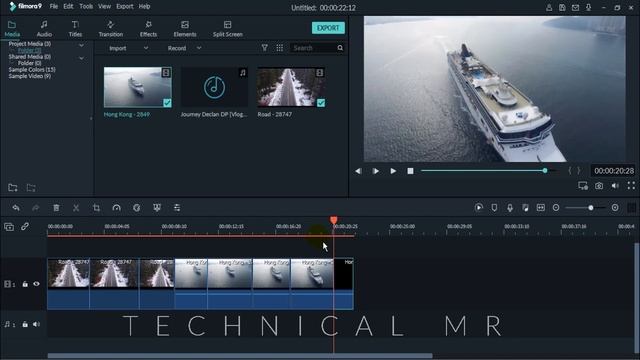Select the Journey Declan DP audio clip
640x360 pixels.
click(214, 87)
